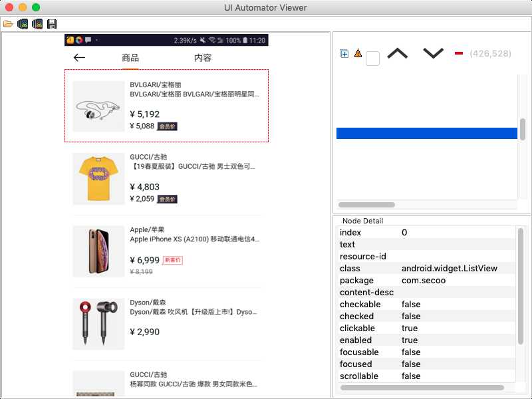Click the ¥ 5,192 price
This screenshot has width=532, height=399.
tap(145, 114)
